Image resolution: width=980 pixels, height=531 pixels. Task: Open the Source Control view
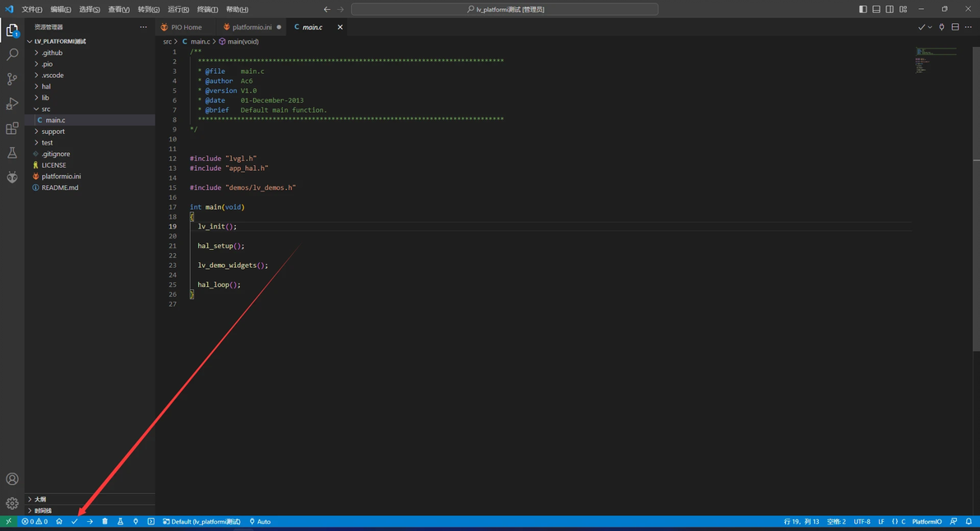12,80
